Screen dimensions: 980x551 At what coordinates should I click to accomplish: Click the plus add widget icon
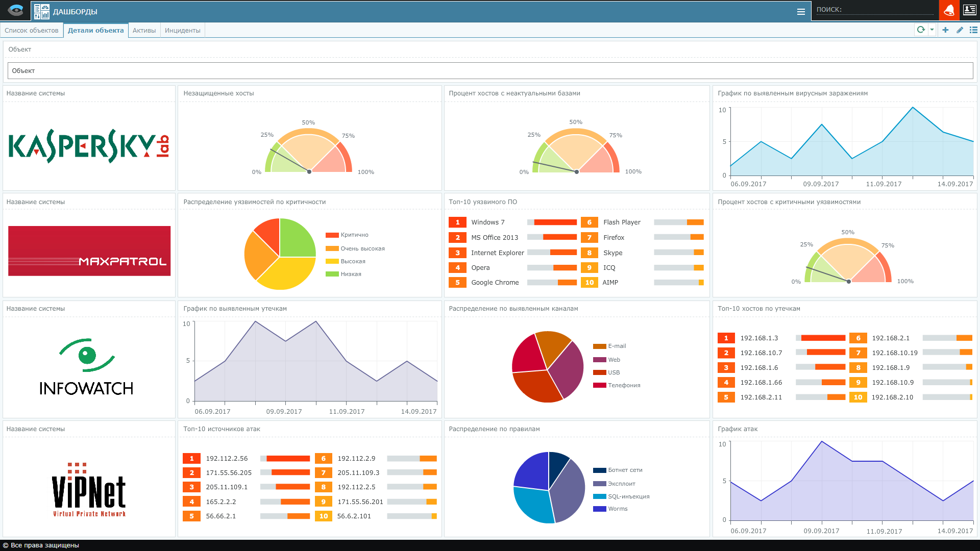click(945, 30)
